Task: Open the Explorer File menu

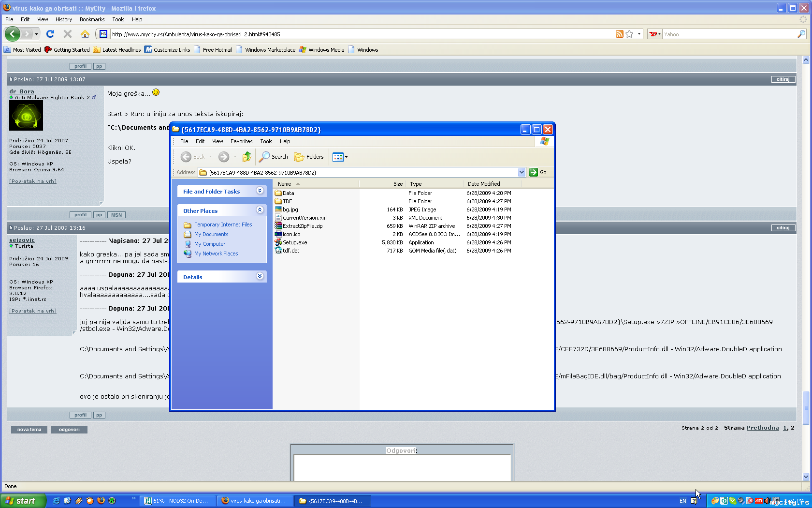Action: coord(184,141)
